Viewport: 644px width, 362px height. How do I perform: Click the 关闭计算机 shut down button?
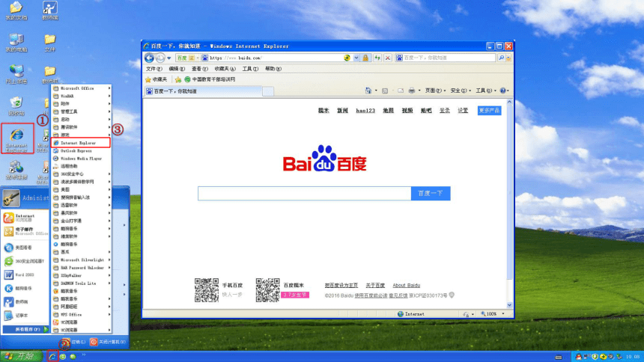pos(108,342)
